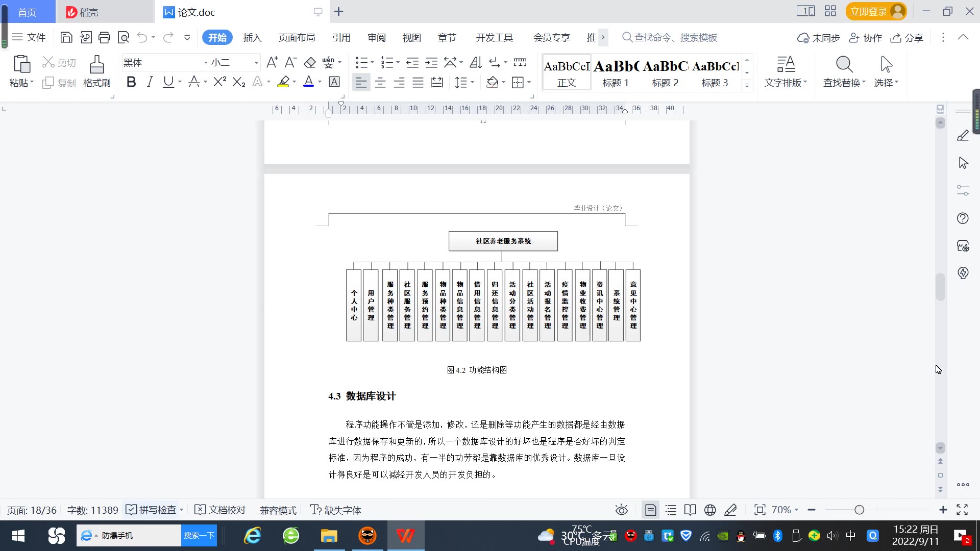Adjust the zoom slider handle
This screenshot has height=551, width=980.
(x=859, y=510)
